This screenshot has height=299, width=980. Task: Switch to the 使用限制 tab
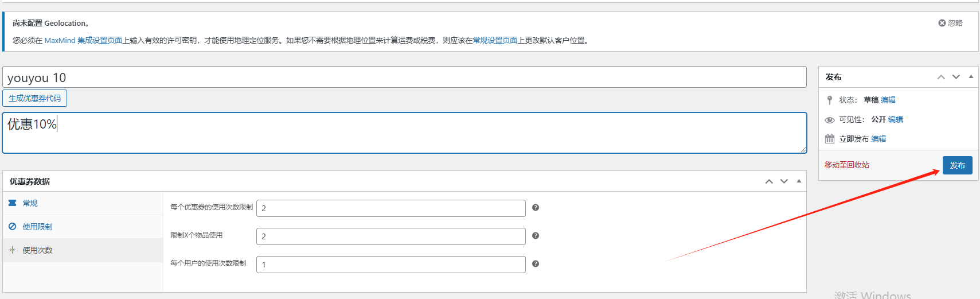point(37,227)
